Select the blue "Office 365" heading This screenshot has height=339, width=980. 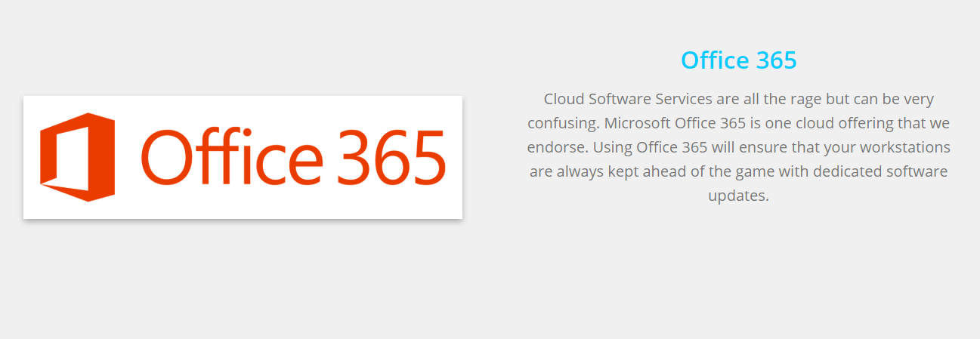pos(738,60)
